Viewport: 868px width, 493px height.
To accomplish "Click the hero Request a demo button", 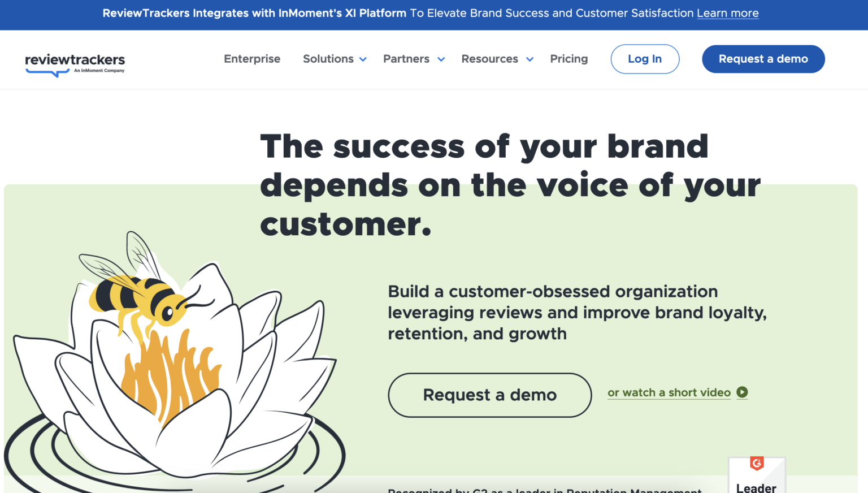I will pos(489,395).
